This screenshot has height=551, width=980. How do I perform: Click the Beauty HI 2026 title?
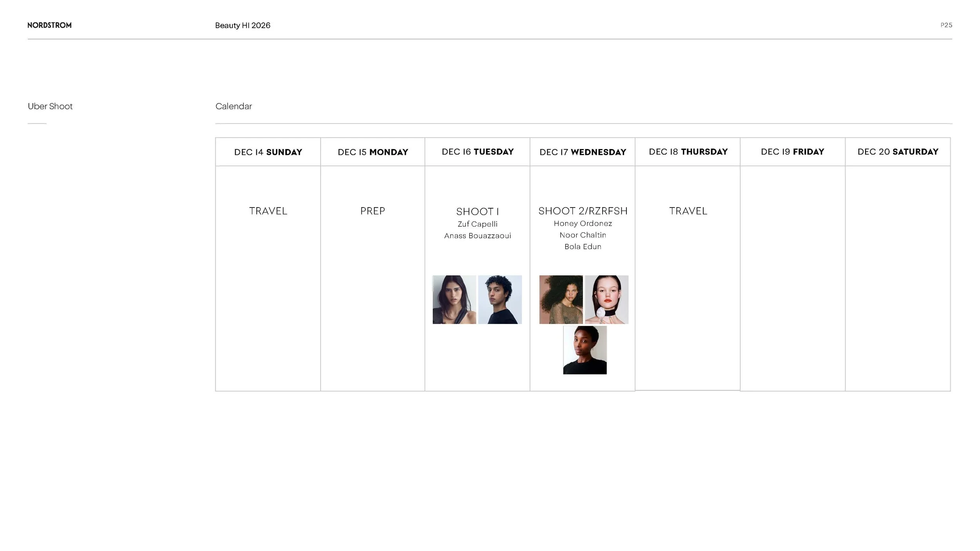(242, 25)
